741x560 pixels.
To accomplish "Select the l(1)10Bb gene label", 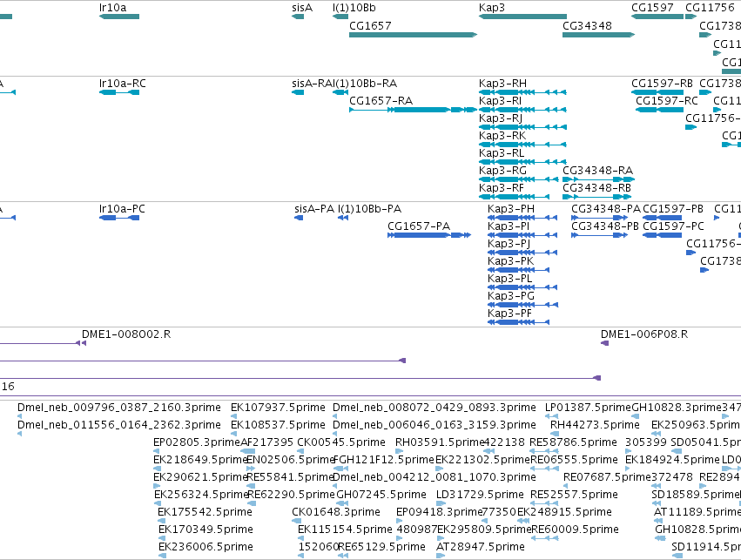I will pos(354,8).
